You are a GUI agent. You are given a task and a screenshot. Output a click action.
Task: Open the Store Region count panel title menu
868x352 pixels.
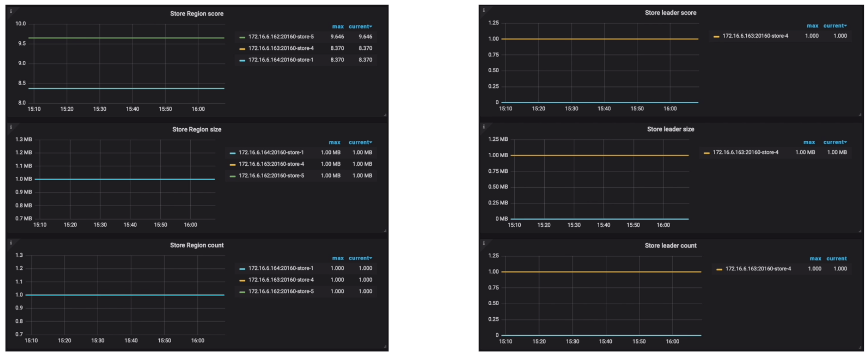197,245
